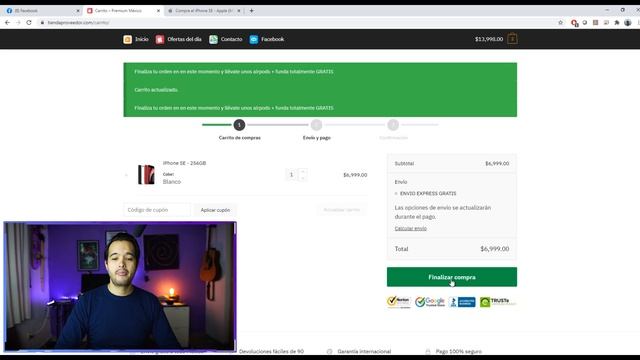Image resolution: width=640 pixels, height=360 pixels.
Task: Click the brown square extension icon
Action: [x=596, y=22]
